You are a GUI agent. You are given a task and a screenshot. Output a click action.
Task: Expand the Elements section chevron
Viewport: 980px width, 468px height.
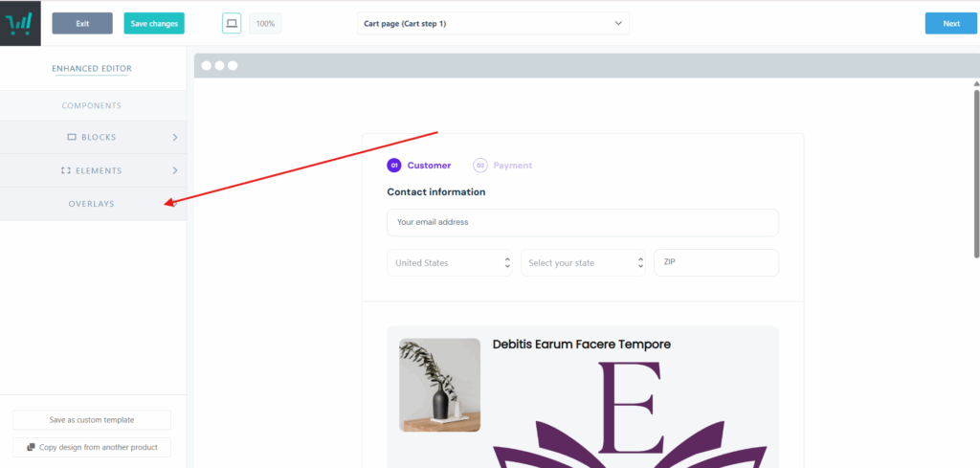pyautogui.click(x=175, y=170)
